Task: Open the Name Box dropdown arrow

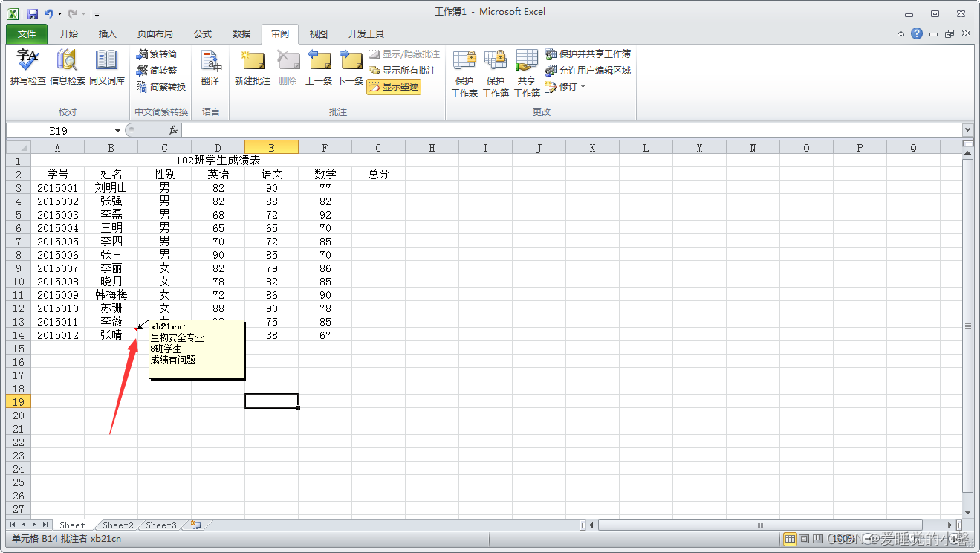Action: point(117,130)
